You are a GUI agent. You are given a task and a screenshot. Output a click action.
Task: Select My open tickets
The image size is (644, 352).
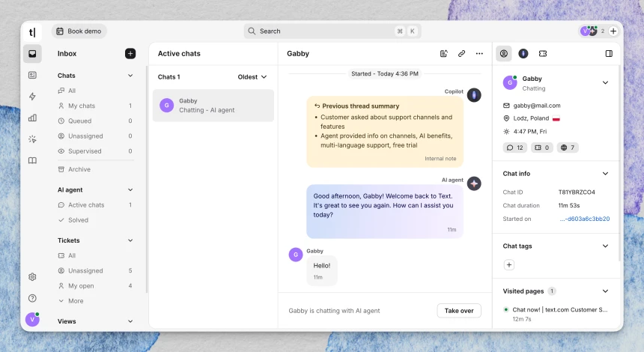pyautogui.click(x=95, y=286)
